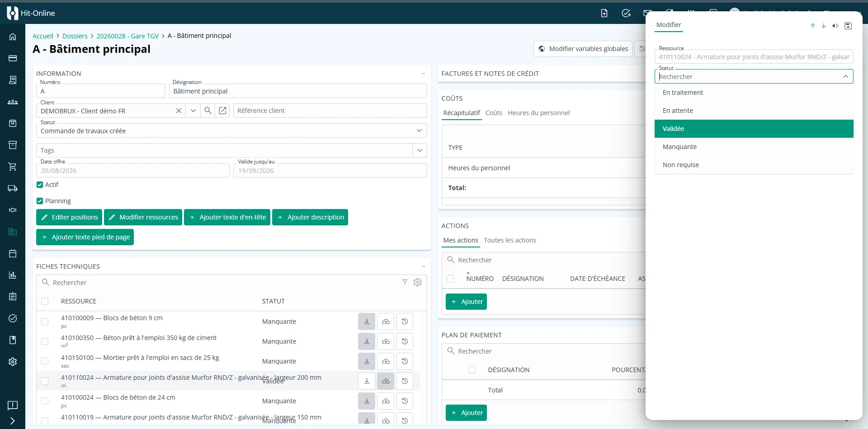
Task: Open client record in external link icon
Action: click(223, 111)
